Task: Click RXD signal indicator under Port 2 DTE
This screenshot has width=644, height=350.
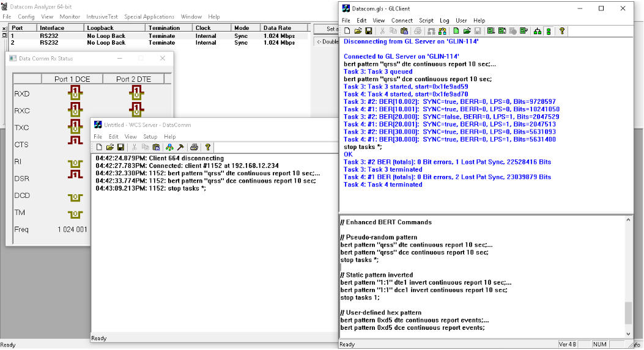Action: tap(136, 93)
